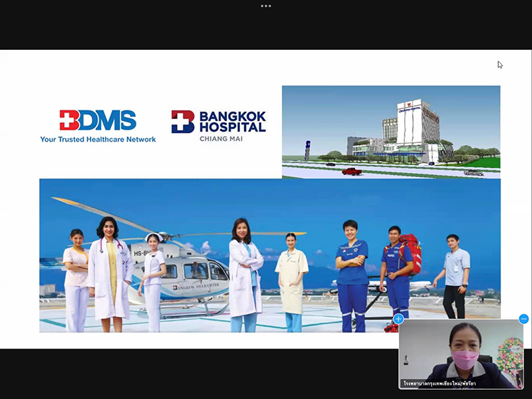Click the medical team helicopter photo

pyautogui.click(x=270, y=255)
